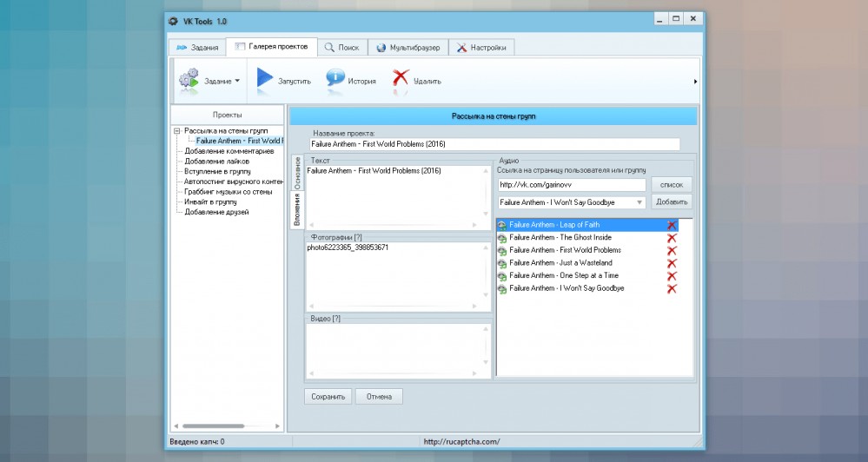Open the Настройки tab
This screenshot has width=868, height=462.
point(481,48)
